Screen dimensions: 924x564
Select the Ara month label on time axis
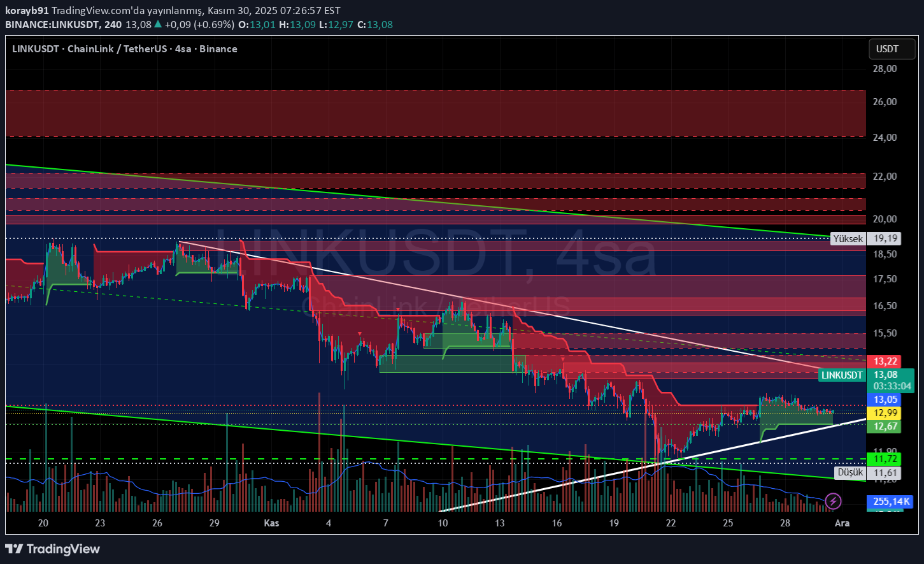pyautogui.click(x=842, y=523)
